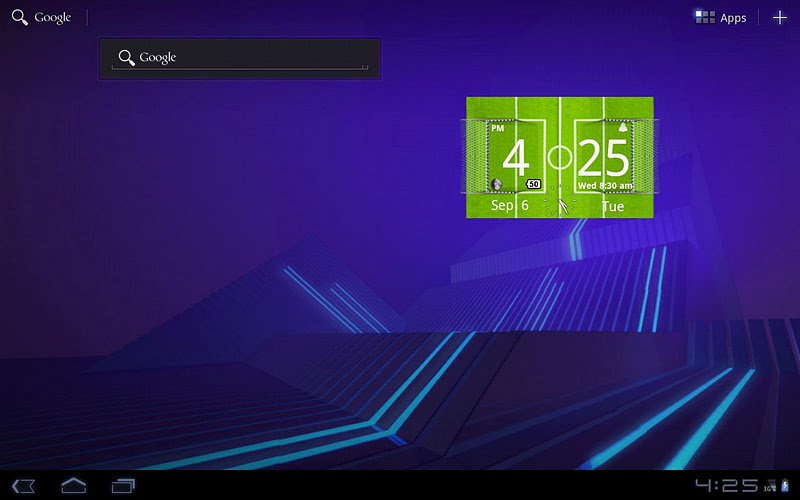Open the Recent apps button
The height and width of the screenshot is (500, 800).
point(123,486)
